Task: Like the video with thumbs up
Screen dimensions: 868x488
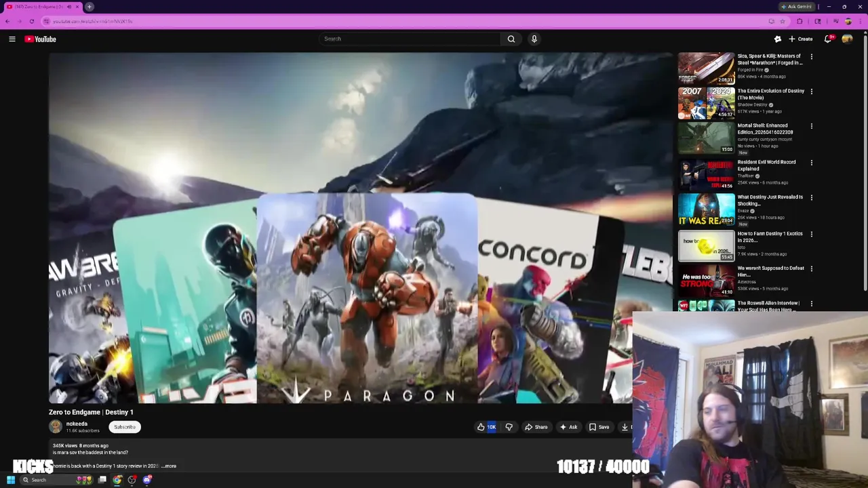Action: pos(486,427)
